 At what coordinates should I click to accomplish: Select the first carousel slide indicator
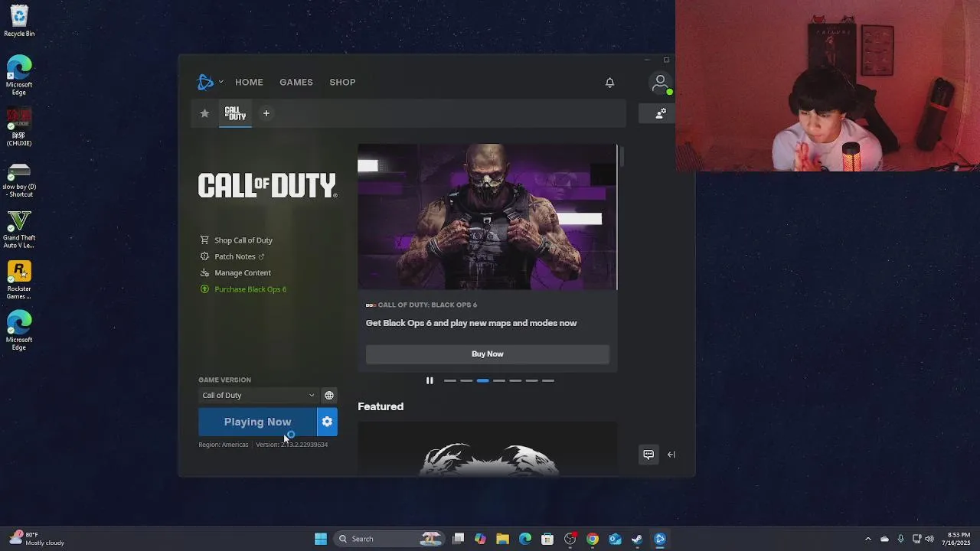click(x=450, y=380)
